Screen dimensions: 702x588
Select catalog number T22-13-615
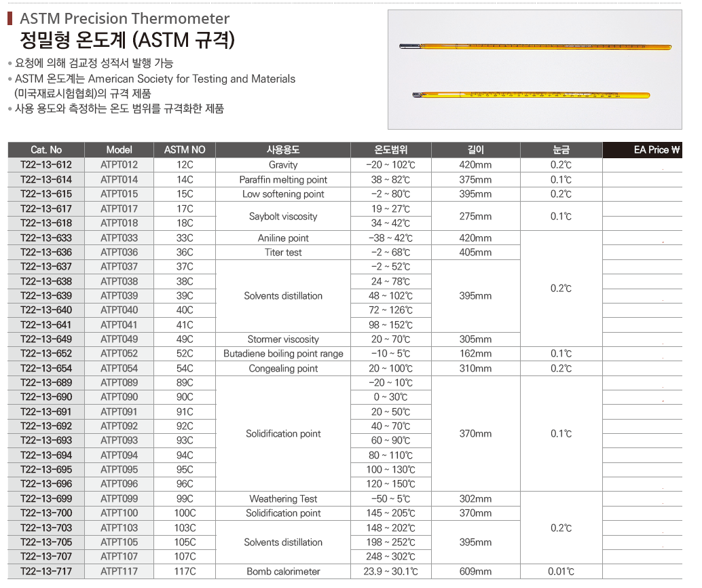(46, 194)
